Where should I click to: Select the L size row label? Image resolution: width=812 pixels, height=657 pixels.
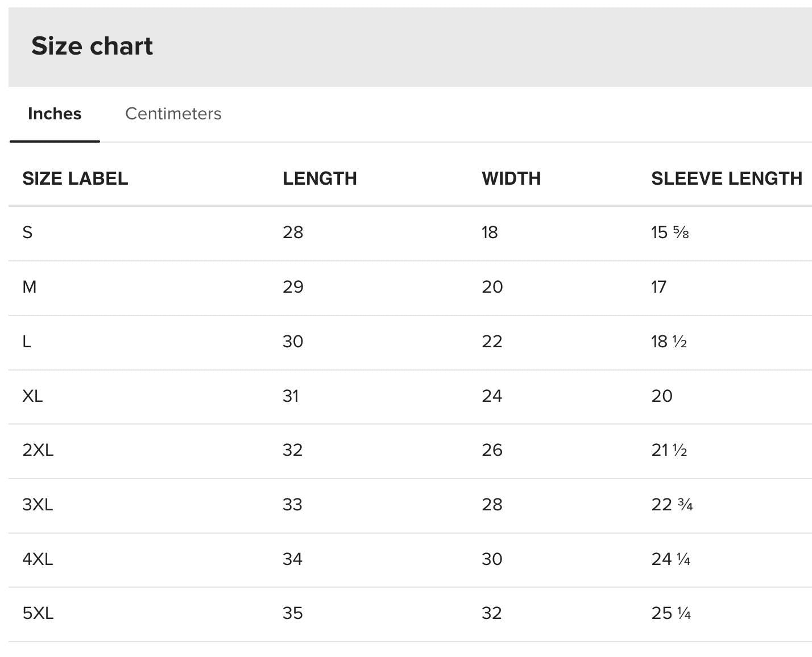[26, 342]
